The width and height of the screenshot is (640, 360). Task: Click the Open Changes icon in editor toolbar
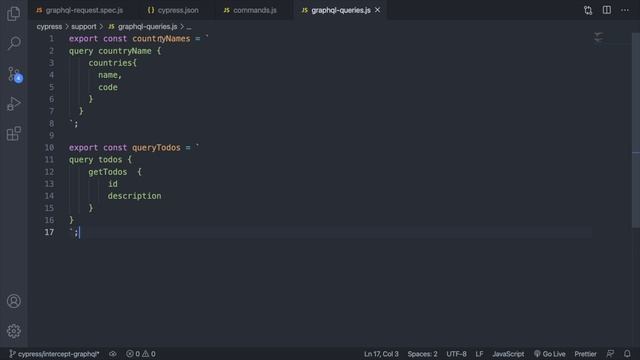pos(588,10)
